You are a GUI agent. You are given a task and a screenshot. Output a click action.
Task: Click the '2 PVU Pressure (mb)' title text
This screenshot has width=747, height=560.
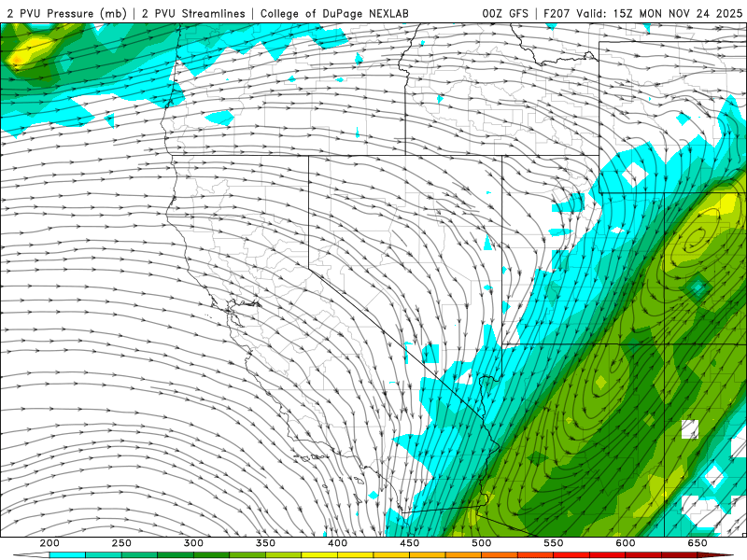(x=66, y=13)
